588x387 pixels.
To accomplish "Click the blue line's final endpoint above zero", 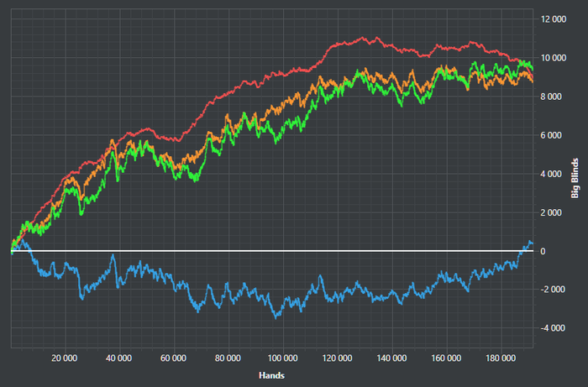I will pos(532,244).
